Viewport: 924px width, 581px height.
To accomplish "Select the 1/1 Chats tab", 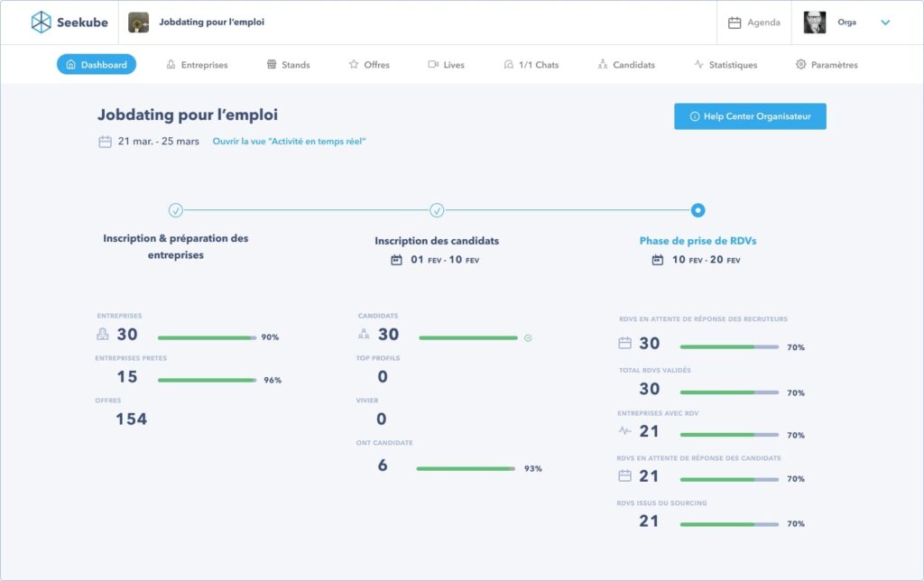I will 531,65.
